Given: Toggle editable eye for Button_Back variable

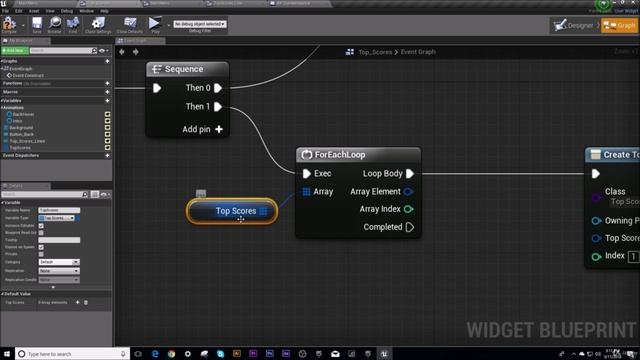Looking at the screenshot, I should tap(107, 134).
